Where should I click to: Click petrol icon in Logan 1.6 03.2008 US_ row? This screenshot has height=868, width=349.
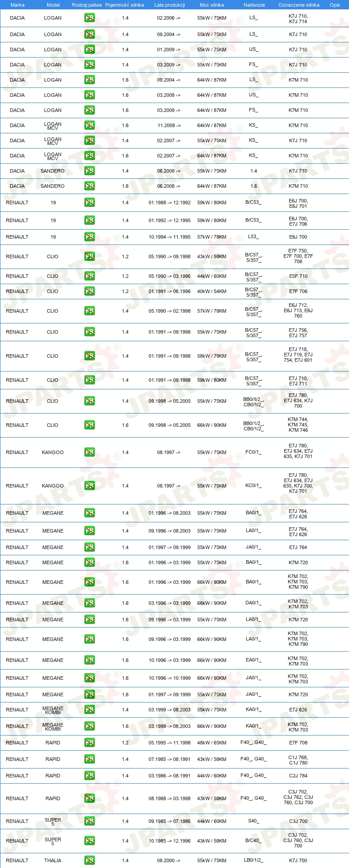90,95
